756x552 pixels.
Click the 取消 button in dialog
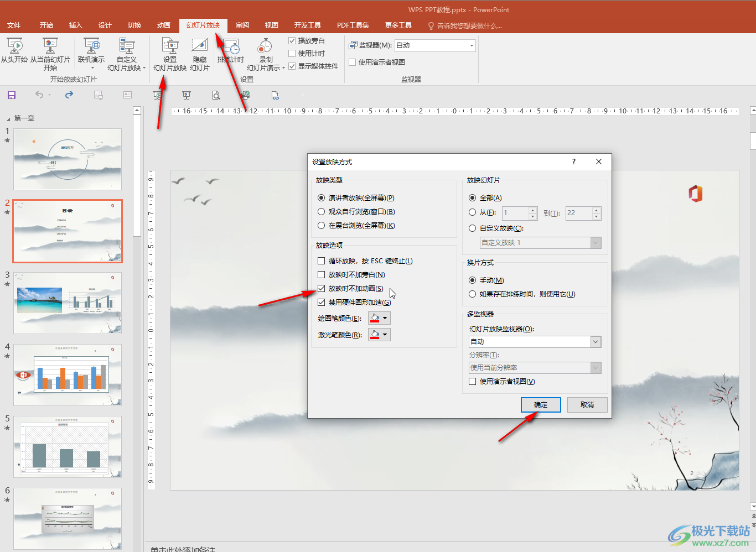(587, 405)
